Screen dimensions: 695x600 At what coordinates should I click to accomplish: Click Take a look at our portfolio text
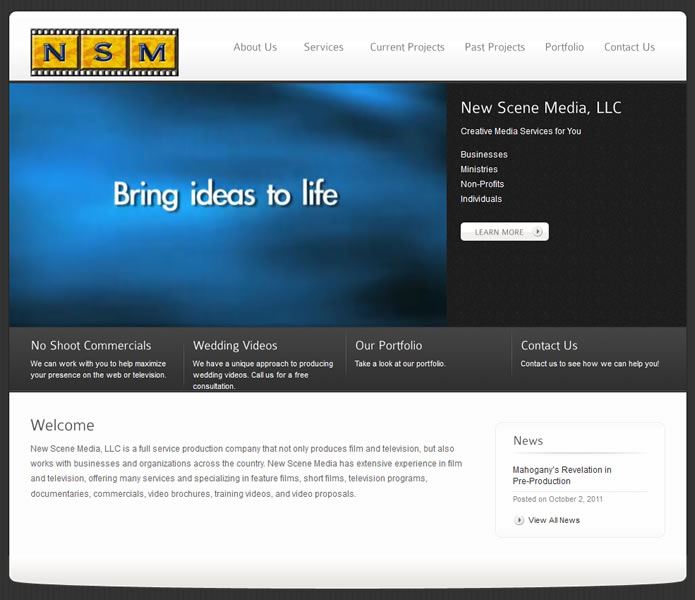[x=400, y=364]
